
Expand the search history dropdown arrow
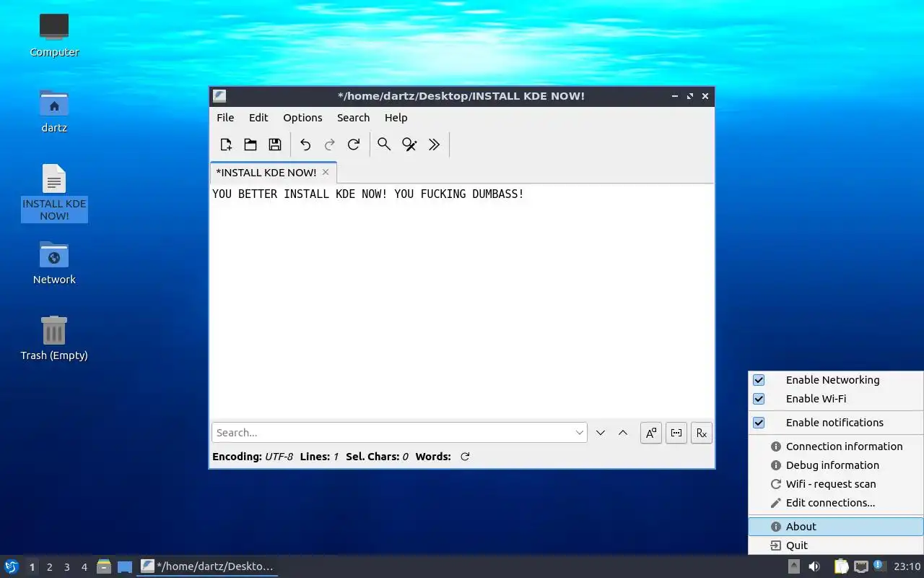580,433
